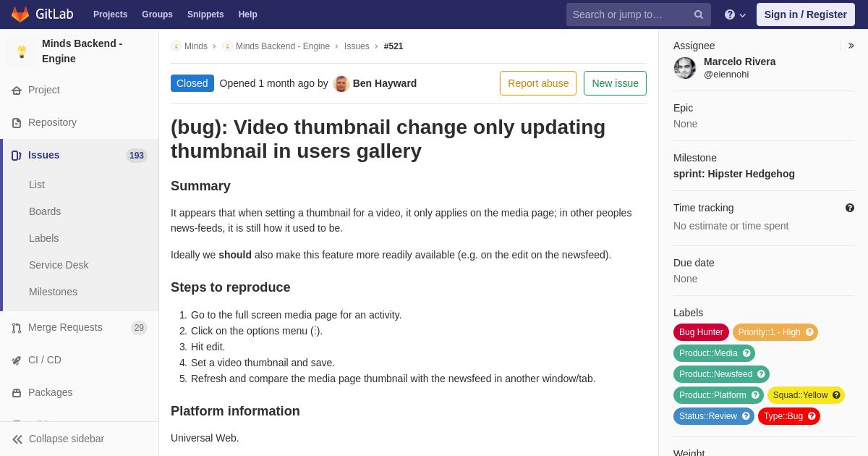Click the search magnifier icon
The width and height of the screenshot is (868, 456).
[x=699, y=14]
